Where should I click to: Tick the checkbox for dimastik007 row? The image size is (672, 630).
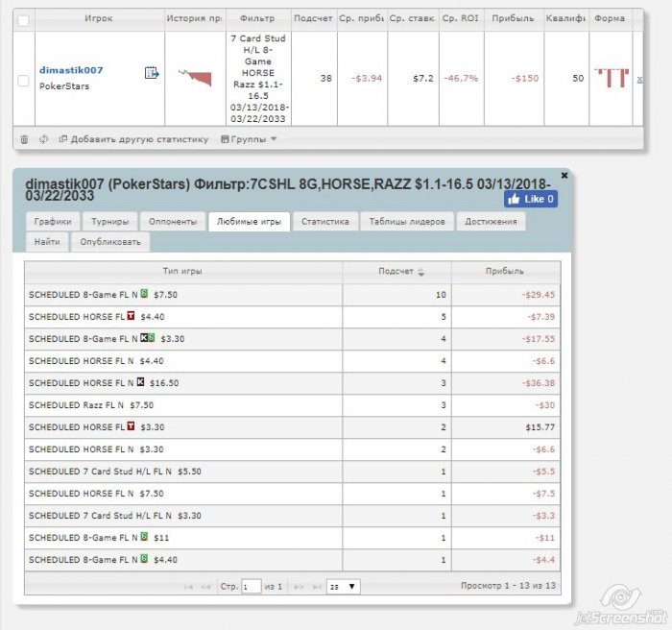click(24, 81)
